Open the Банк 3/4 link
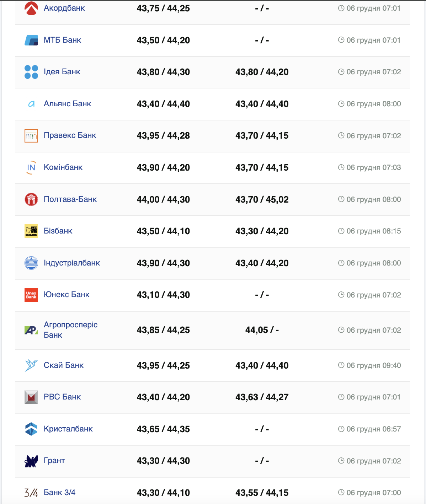The width and height of the screenshot is (426, 504). point(59,493)
